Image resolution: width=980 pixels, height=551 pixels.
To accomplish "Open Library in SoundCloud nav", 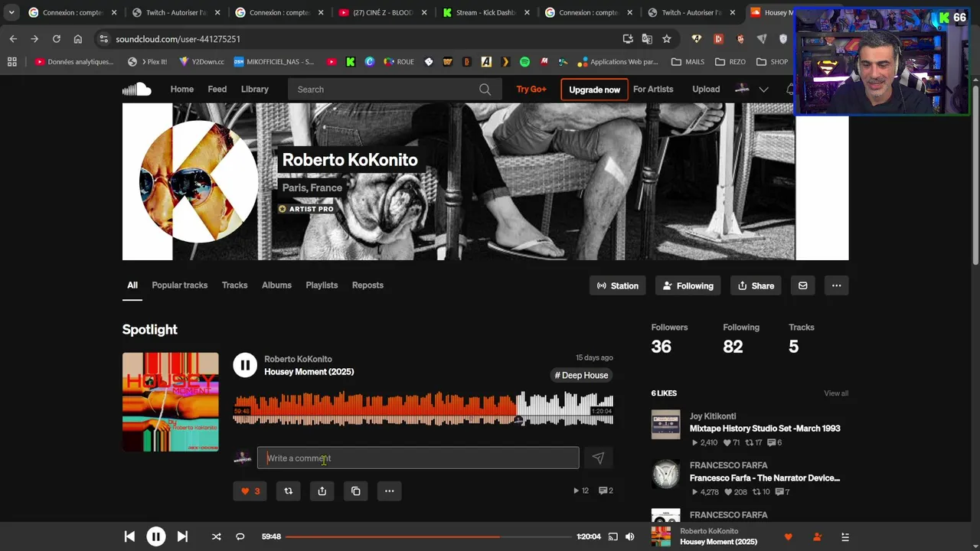I will (255, 90).
